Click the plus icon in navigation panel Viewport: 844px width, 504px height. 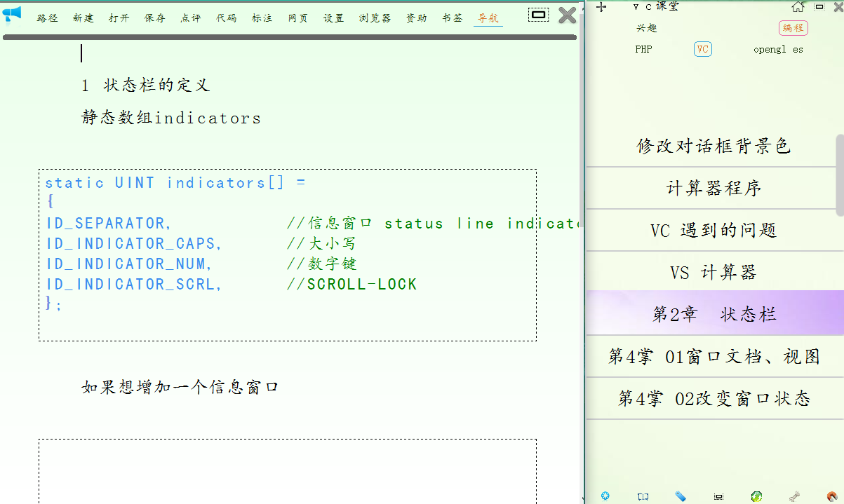[601, 7]
